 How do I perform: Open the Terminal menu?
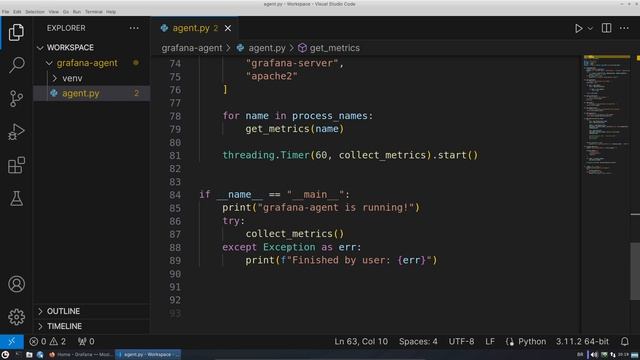coord(94,12)
